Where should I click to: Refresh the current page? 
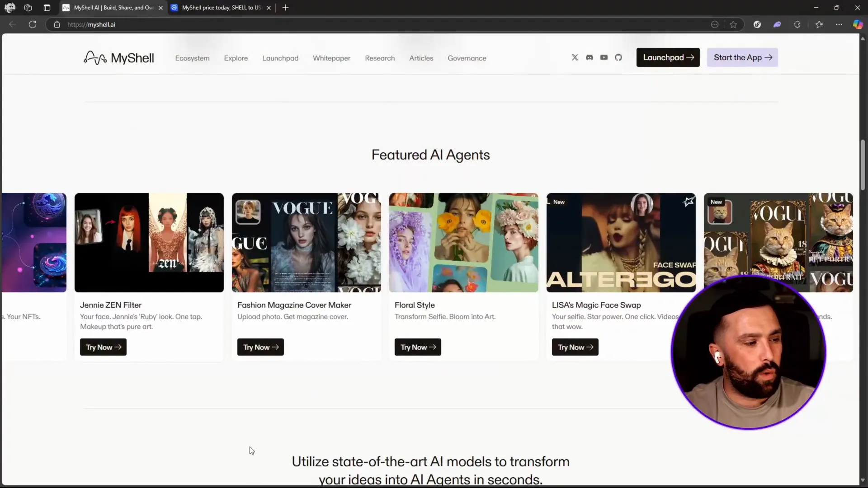pos(33,24)
